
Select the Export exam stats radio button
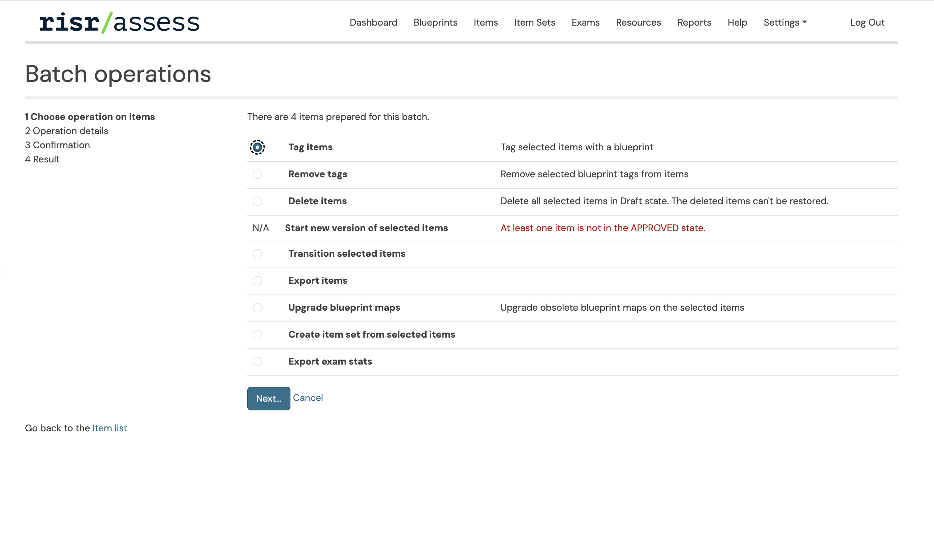pos(257,362)
